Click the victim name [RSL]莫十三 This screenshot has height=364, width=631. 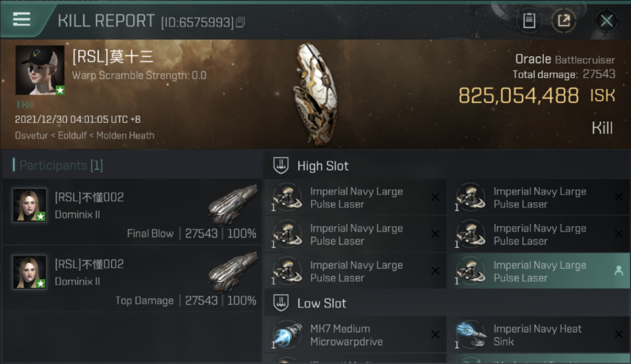click(113, 57)
